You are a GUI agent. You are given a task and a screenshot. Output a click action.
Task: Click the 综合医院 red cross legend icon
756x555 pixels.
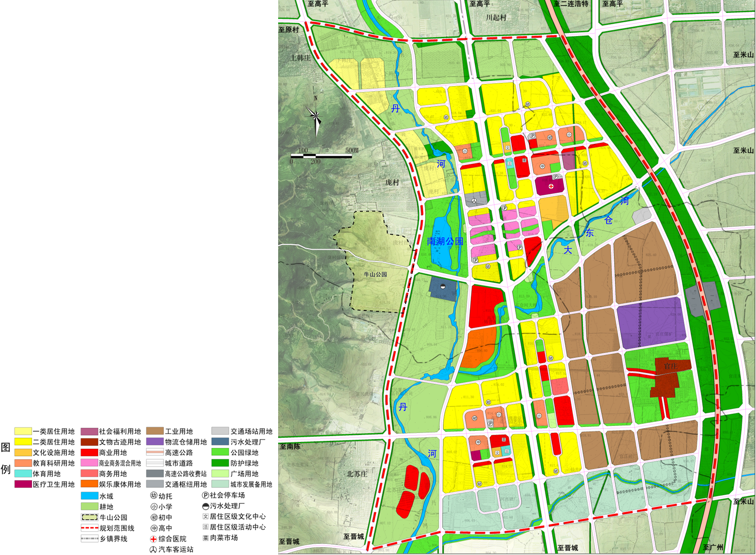click(153, 539)
